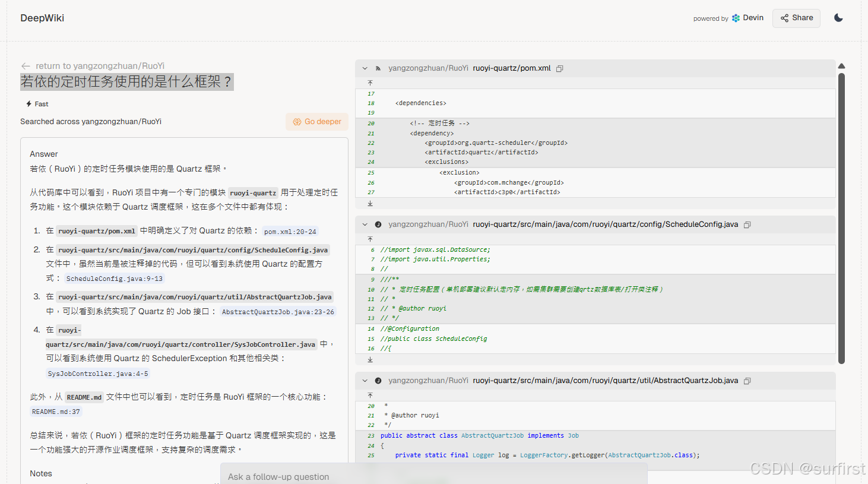Copy pom.xml file path icon
This screenshot has width=868, height=484.
[x=559, y=68]
